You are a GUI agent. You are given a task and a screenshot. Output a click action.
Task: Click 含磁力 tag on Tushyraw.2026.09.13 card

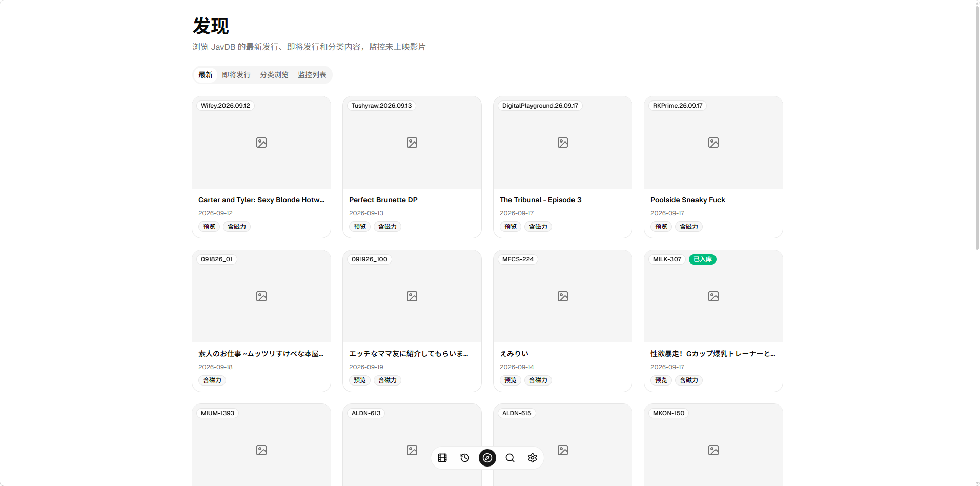point(387,227)
